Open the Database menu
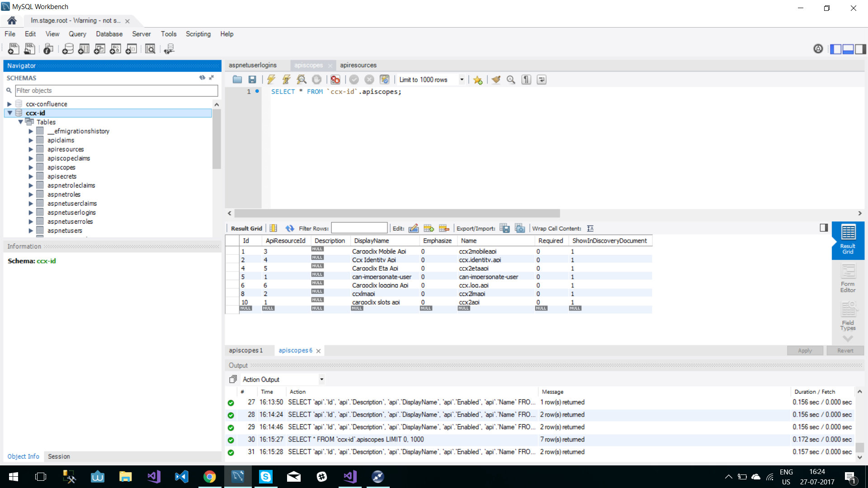The image size is (868, 488). 109,34
